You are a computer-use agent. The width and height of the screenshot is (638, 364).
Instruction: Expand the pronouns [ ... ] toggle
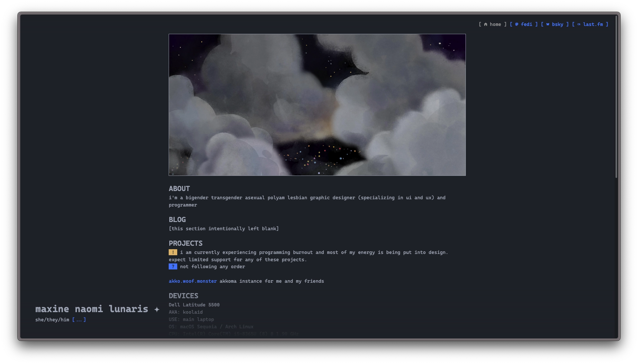(79, 320)
